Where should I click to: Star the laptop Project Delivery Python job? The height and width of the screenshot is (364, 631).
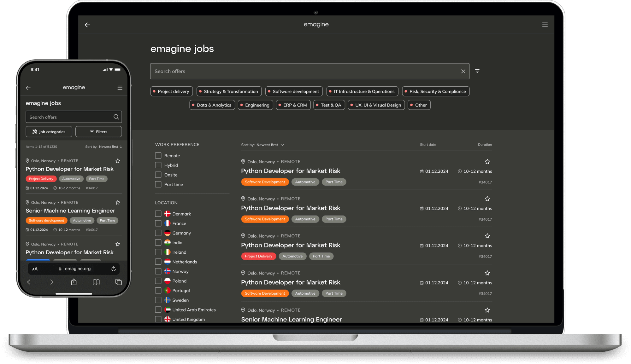tap(487, 236)
